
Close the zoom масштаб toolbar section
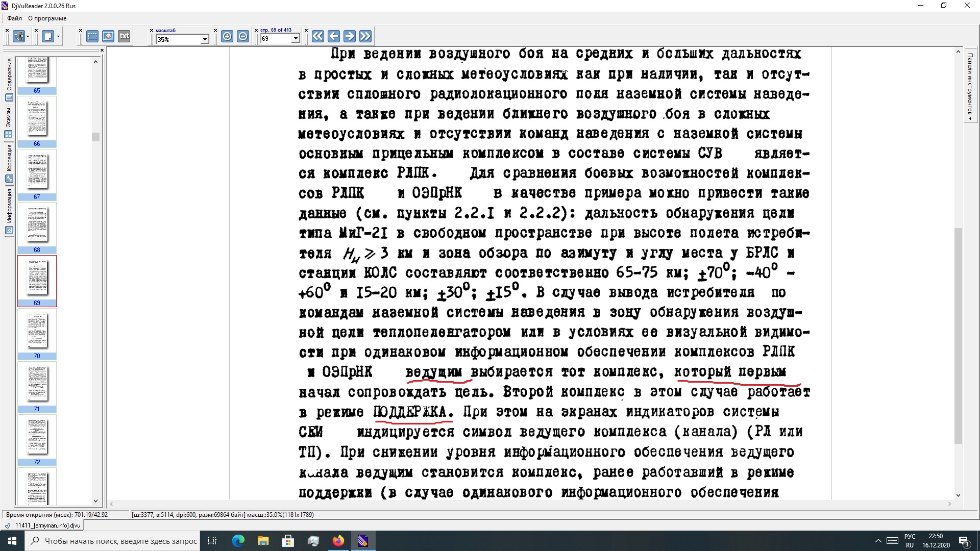click(152, 31)
